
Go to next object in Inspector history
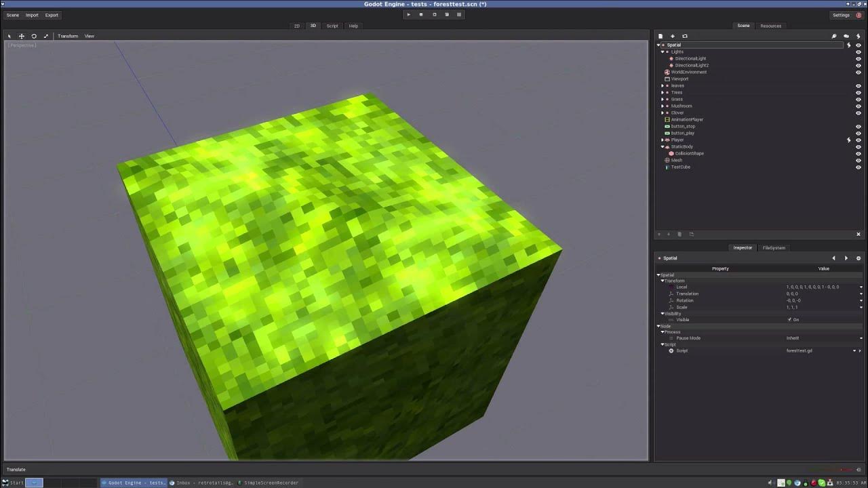click(846, 258)
